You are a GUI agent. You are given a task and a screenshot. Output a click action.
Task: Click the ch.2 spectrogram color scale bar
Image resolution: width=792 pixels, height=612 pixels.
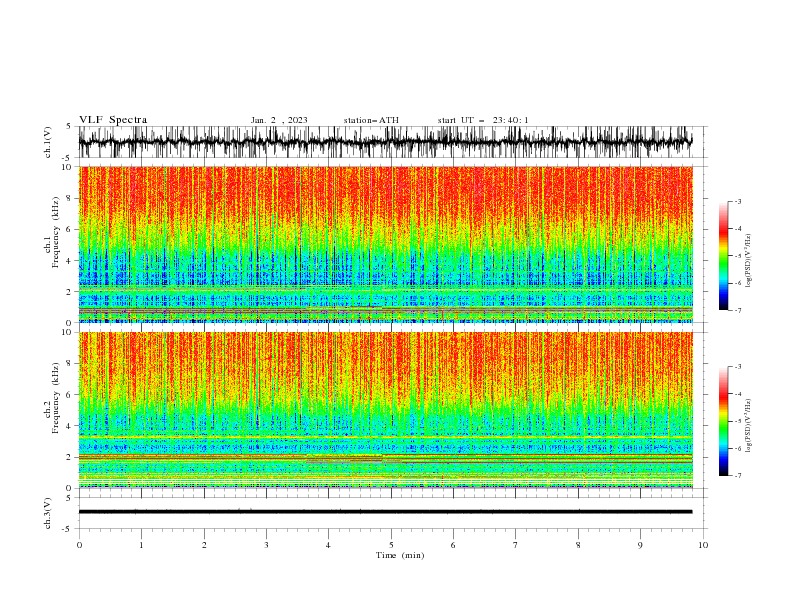click(723, 421)
